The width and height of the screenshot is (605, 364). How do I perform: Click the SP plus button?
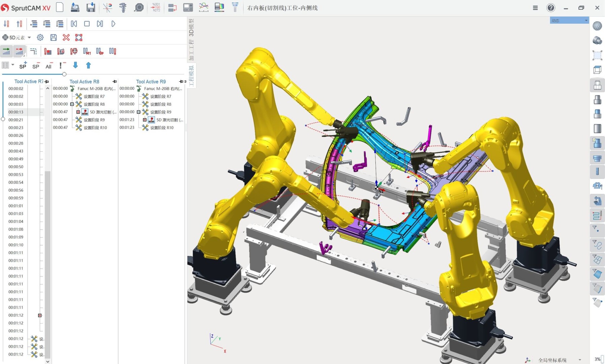(x=23, y=66)
